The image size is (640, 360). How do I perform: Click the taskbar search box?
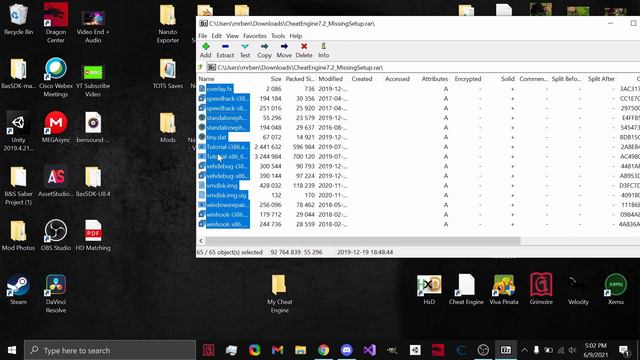click(110, 350)
